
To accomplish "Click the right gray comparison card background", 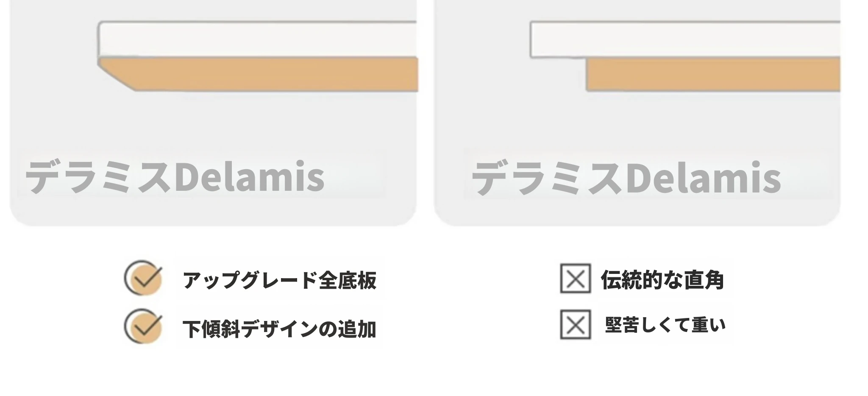I will 637,127.
